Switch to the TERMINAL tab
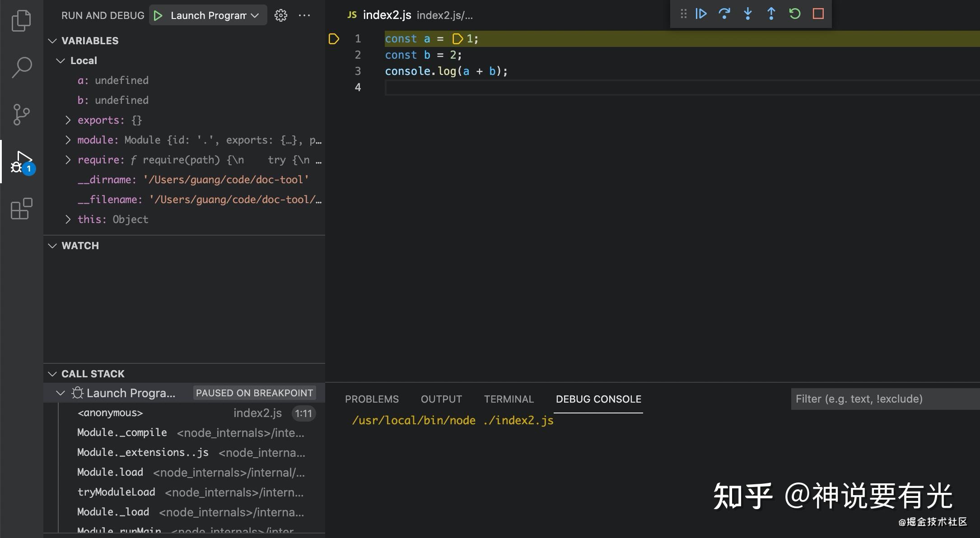 [x=509, y=399]
